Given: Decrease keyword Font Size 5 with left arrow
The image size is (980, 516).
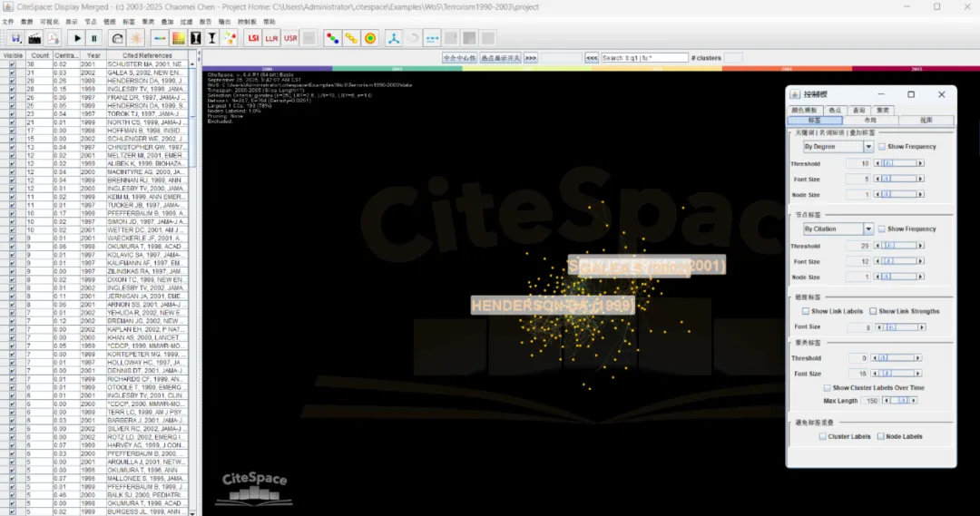Looking at the screenshot, I should tap(877, 179).
